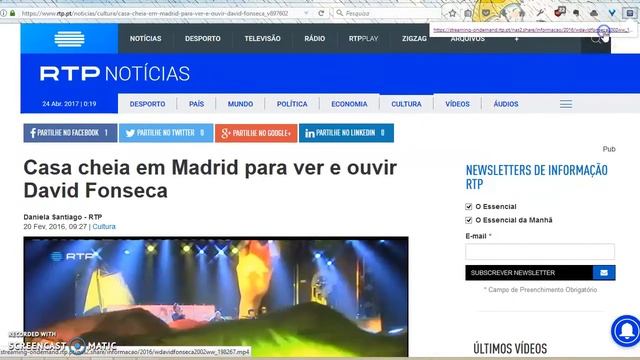Screen dimensions: 640x360
Task: Follow the Cultura link under the byline
Action: pyautogui.click(x=104, y=227)
